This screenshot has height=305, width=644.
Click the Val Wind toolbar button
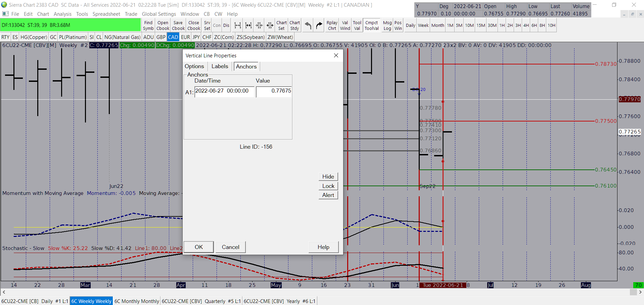(x=345, y=26)
